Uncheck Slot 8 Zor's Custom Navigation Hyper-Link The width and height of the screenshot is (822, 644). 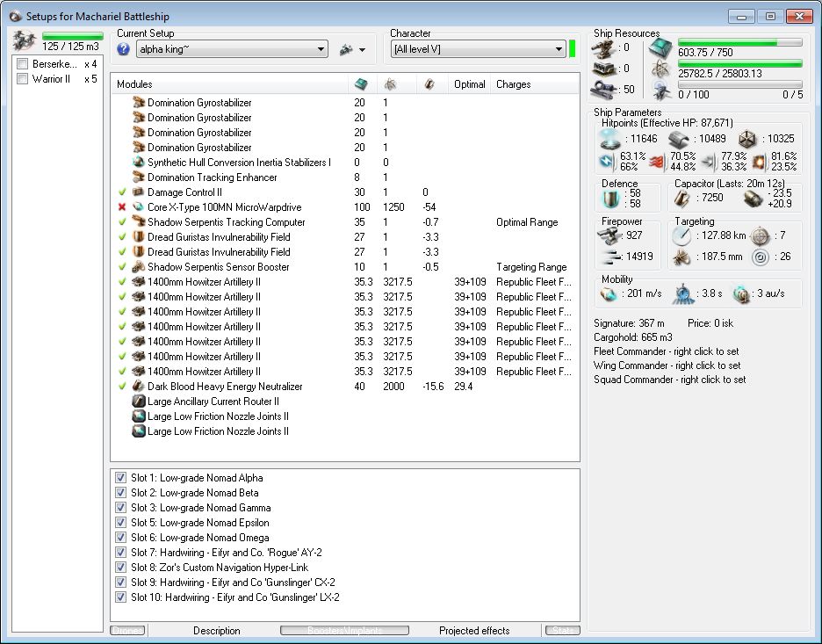120,568
